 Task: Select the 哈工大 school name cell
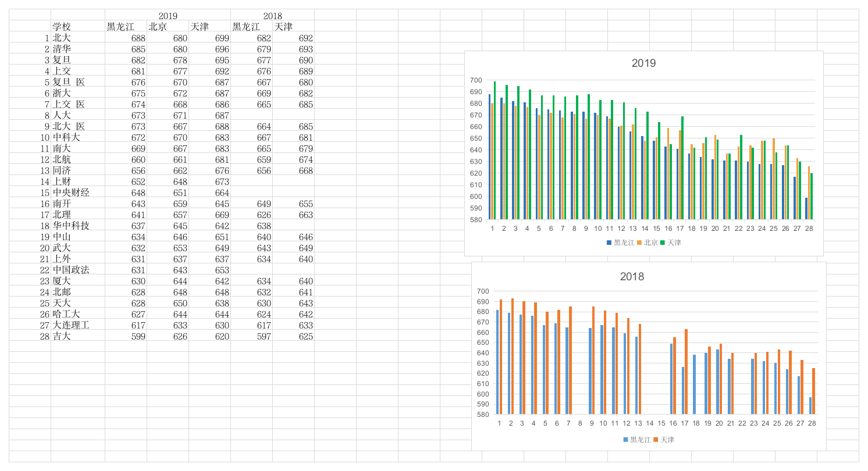click(x=78, y=314)
